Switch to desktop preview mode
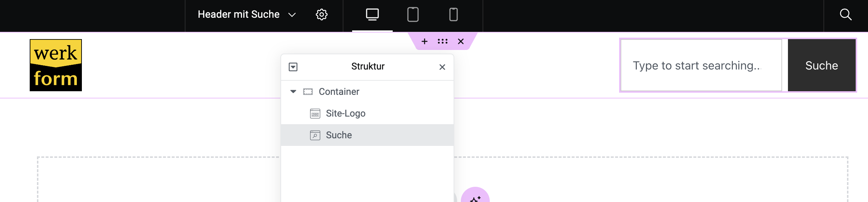This screenshot has height=202, width=868. (372, 14)
